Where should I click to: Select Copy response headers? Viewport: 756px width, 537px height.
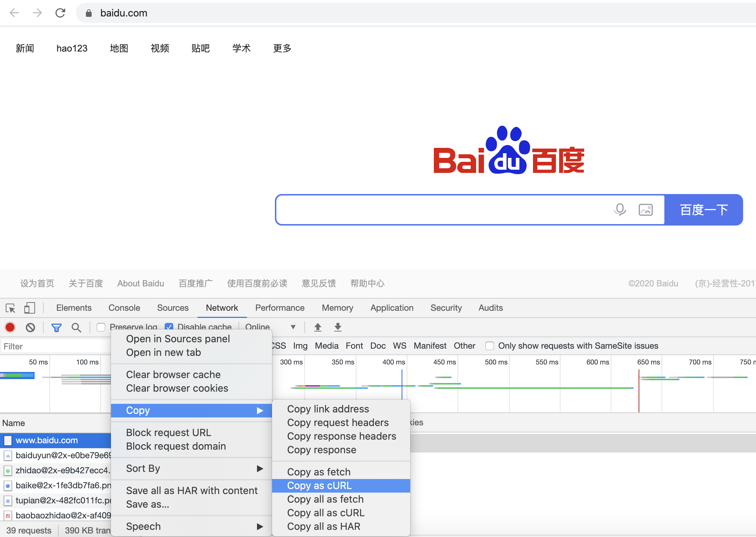[341, 436]
